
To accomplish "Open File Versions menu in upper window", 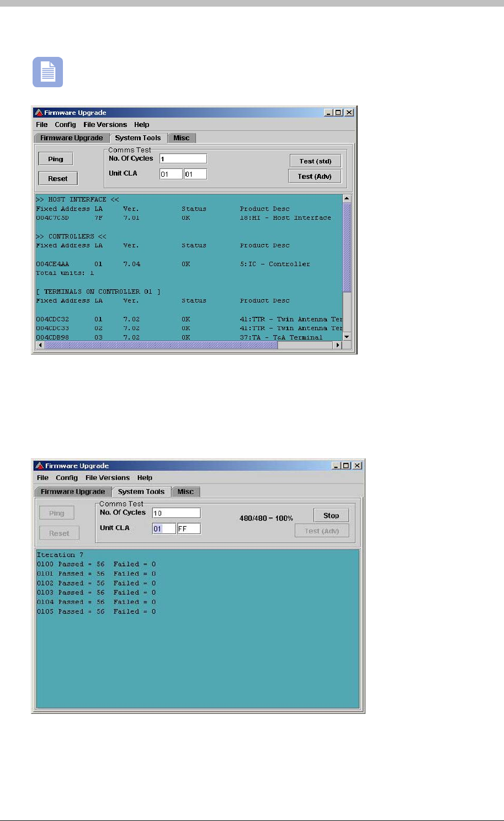I will point(105,125).
